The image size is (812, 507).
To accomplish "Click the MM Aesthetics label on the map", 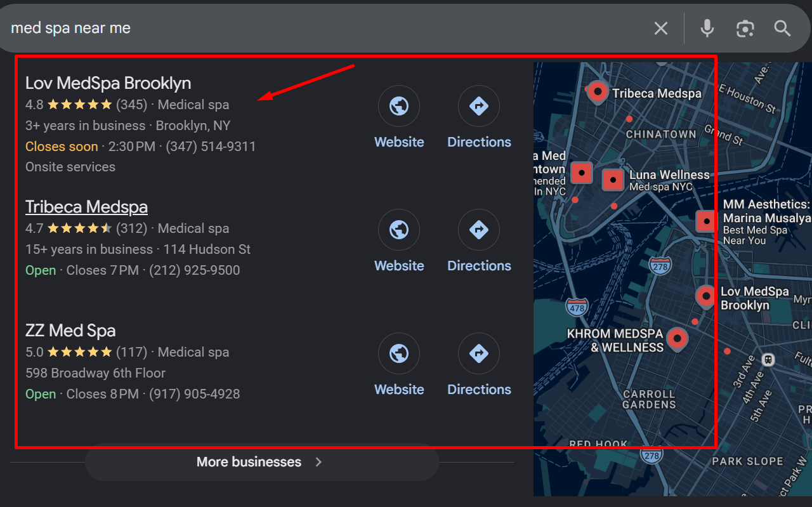I will [x=768, y=222].
